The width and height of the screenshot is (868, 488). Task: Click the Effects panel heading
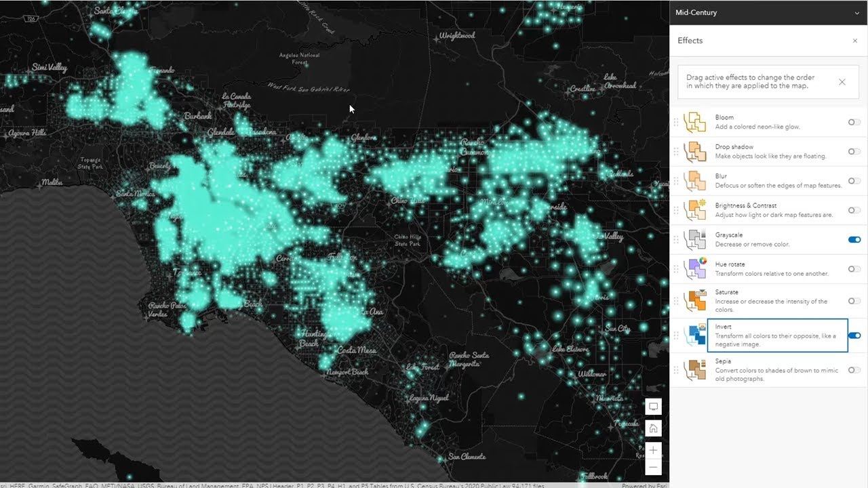[690, 41]
